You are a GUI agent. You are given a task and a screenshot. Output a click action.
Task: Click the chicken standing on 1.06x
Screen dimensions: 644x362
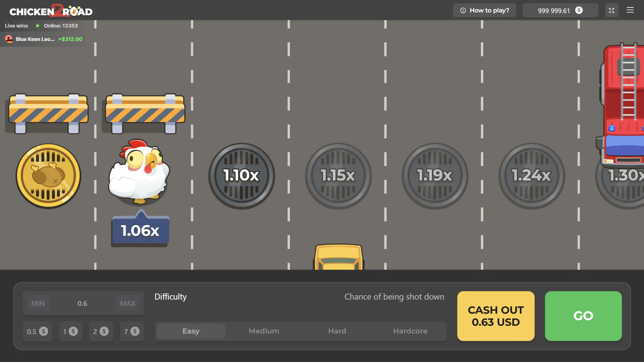pos(140,173)
